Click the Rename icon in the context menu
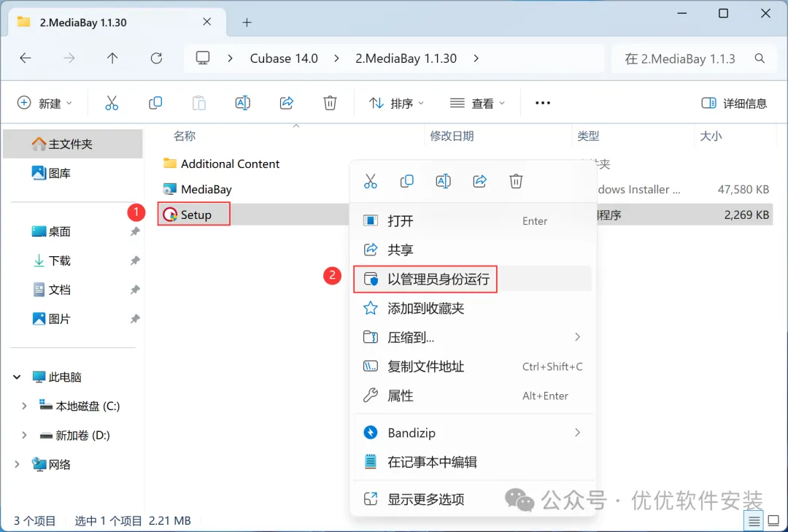The width and height of the screenshot is (788, 532). tap(444, 181)
